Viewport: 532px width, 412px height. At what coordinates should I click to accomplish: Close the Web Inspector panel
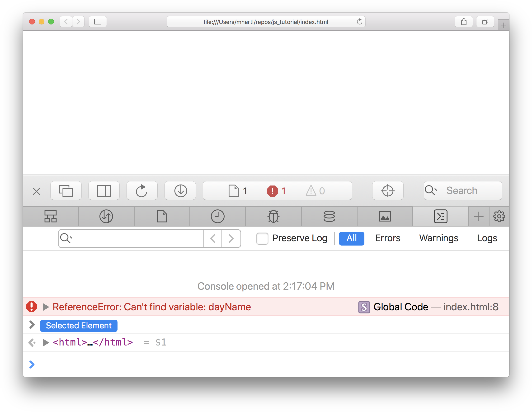pos(37,191)
